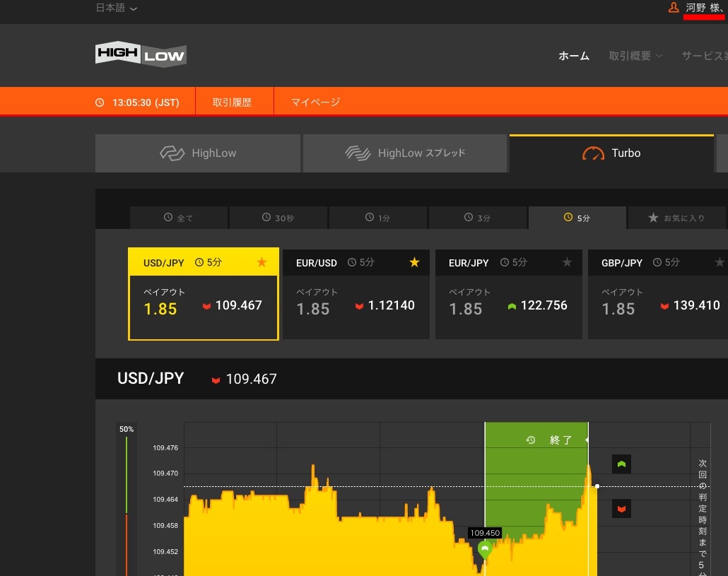Click the 109.476 axis label
Image resolution: width=728 pixels, height=576 pixels.
(165, 448)
